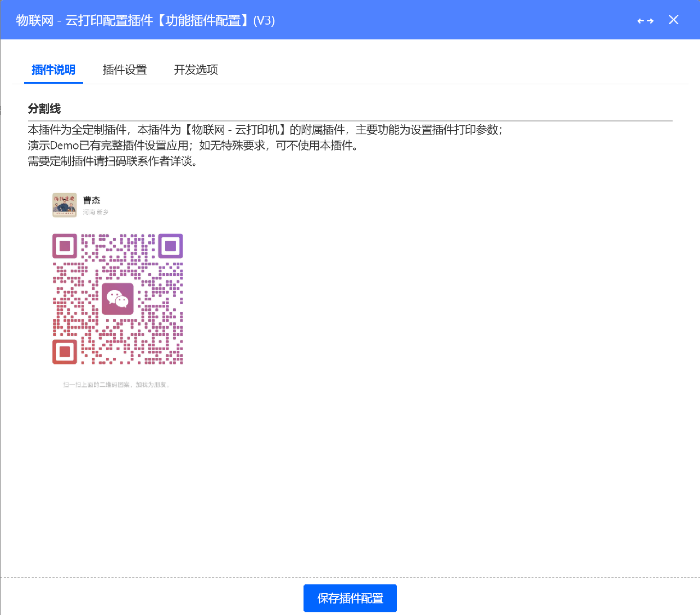Click the line starting 本插件为全定制插件

coord(265,130)
